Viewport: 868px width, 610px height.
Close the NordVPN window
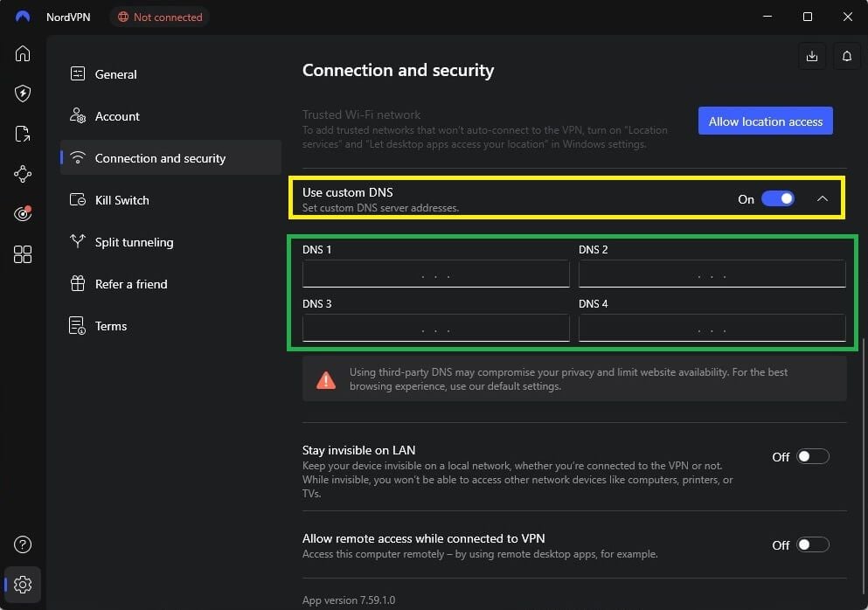click(848, 17)
